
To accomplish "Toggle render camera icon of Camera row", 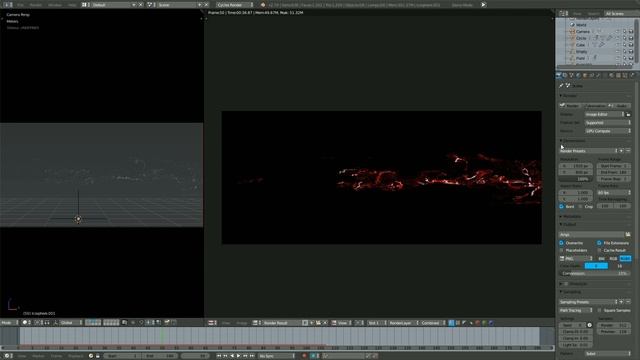I will click(x=631, y=31).
